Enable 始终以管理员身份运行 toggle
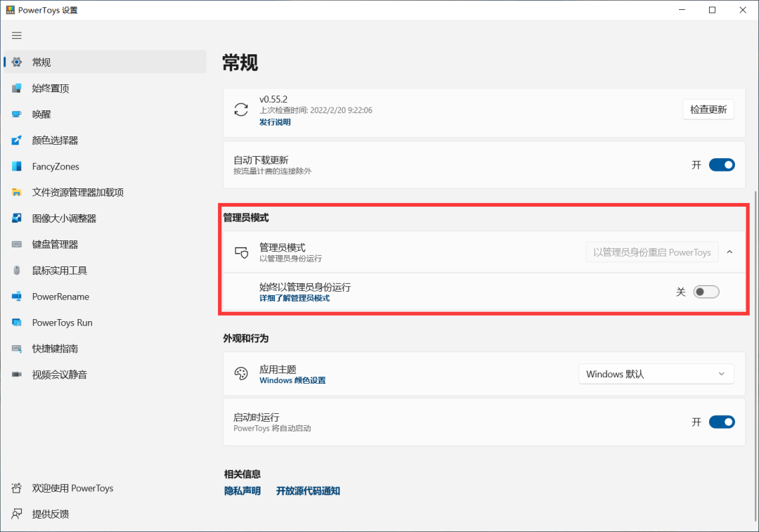Image resolution: width=759 pixels, height=532 pixels. [706, 291]
